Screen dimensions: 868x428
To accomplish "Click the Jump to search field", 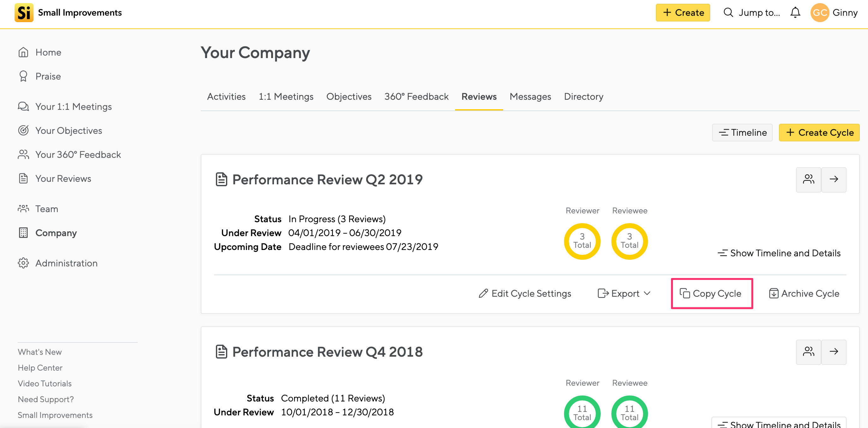I will [752, 13].
